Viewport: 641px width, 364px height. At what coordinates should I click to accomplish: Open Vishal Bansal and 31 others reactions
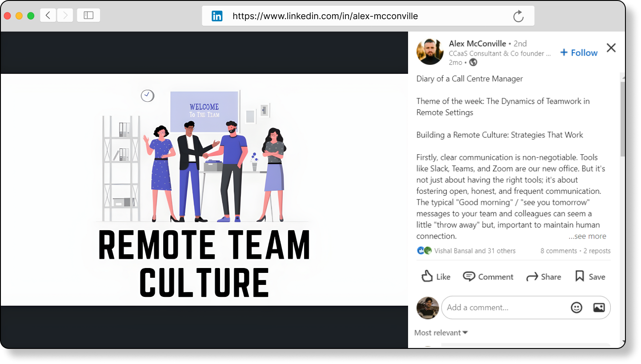point(475,251)
